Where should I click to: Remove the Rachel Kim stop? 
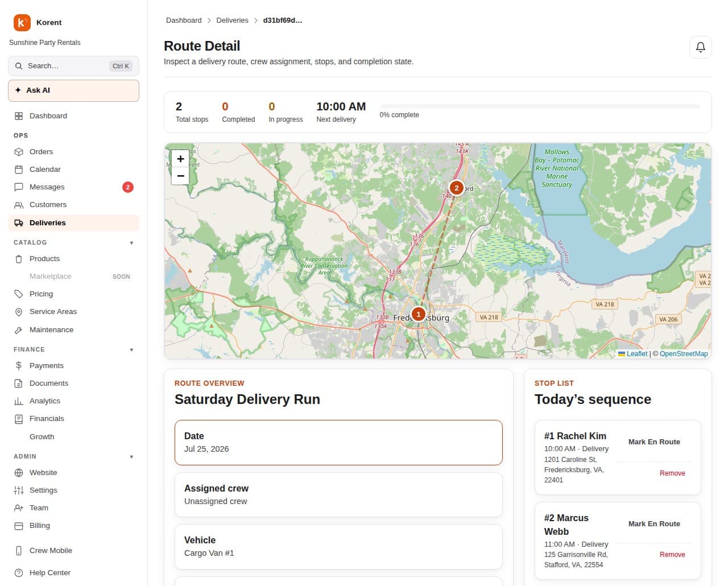[x=672, y=473]
